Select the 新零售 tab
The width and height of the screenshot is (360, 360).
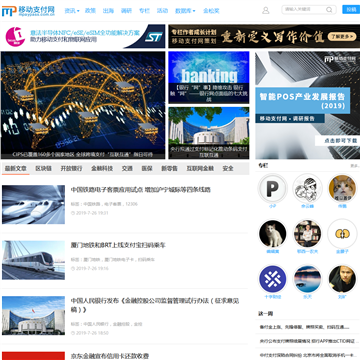pyautogui.click(x=169, y=169)
